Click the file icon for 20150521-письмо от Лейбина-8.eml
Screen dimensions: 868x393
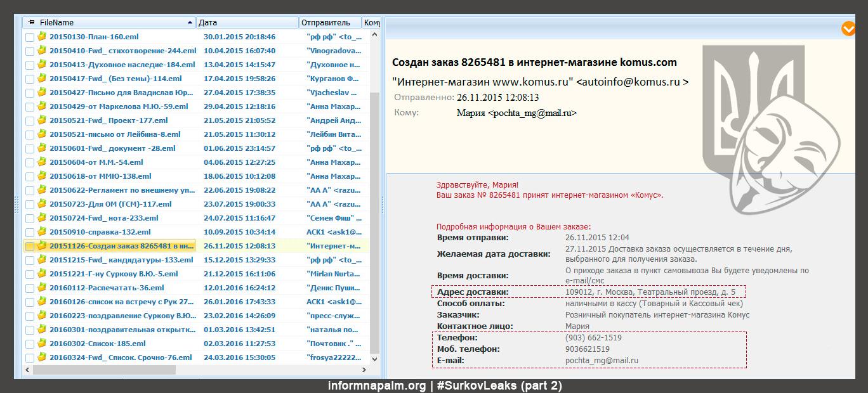click(x=42, y=134)
